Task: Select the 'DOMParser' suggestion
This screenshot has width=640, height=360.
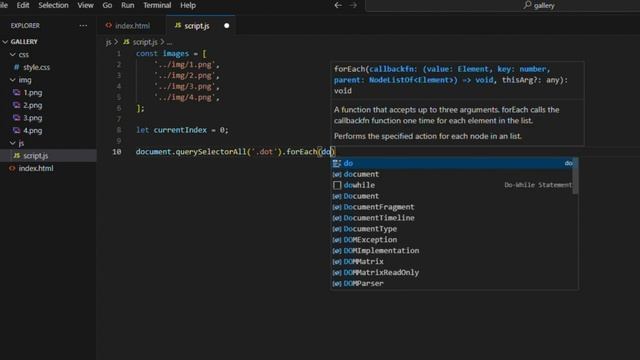Action: (452, 284)
